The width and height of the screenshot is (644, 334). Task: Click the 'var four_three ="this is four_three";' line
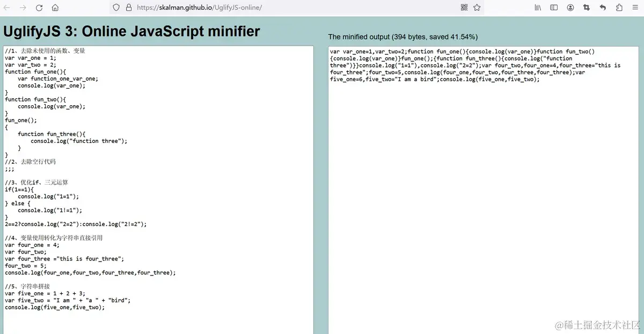pos(64,259)
